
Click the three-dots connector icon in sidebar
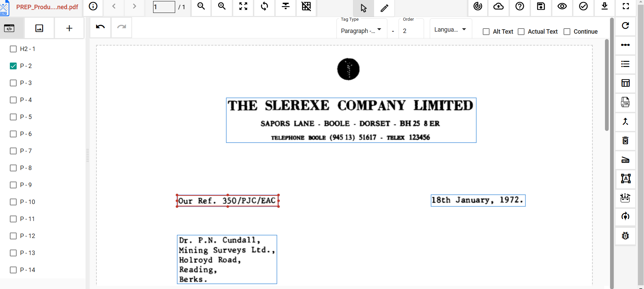[x=625, y=45]
